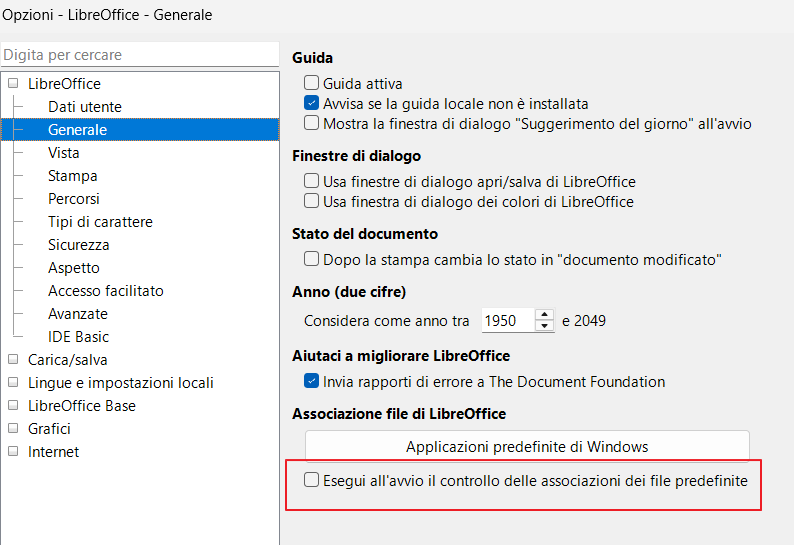
Task: Select Percorsi in the options tree
Action: click(x=73, y=199)
